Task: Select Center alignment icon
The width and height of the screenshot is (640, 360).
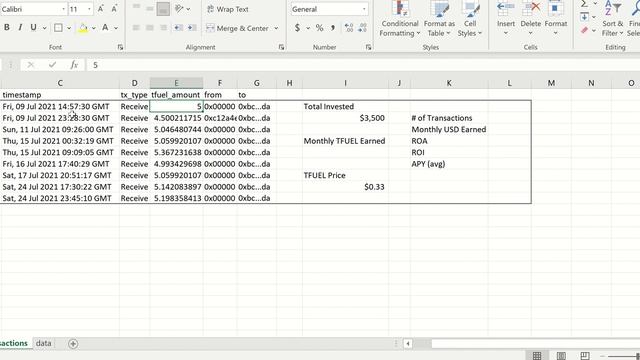Action: (x=150, y=28)
